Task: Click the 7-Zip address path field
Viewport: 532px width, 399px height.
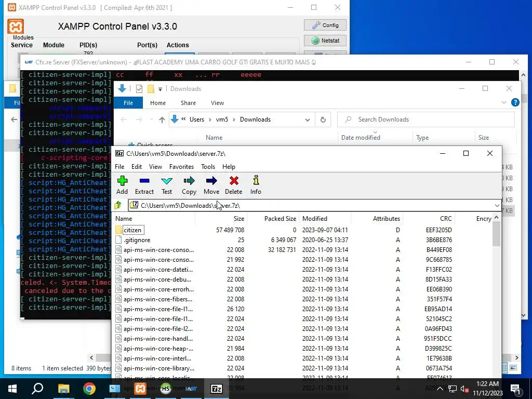Action: click(x=311, y=206)
